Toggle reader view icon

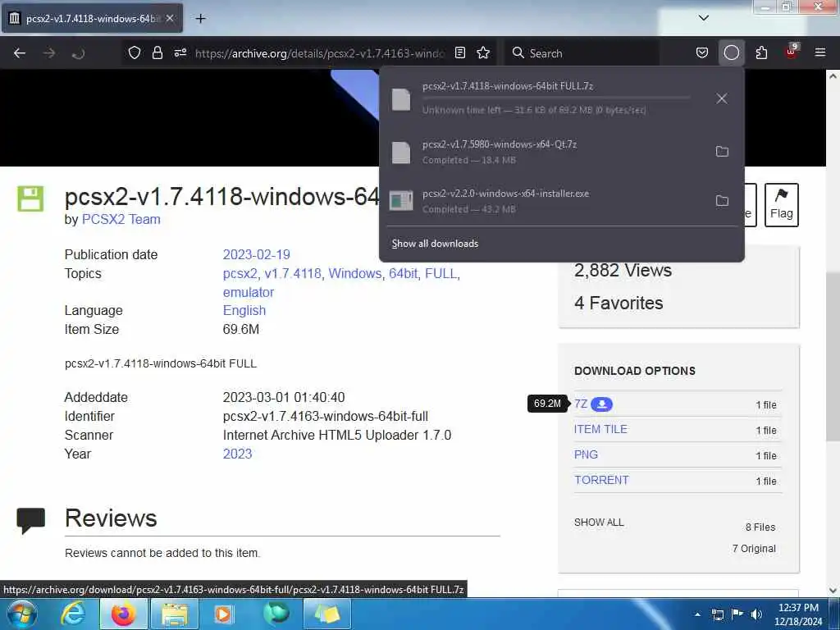pos(459,52)
